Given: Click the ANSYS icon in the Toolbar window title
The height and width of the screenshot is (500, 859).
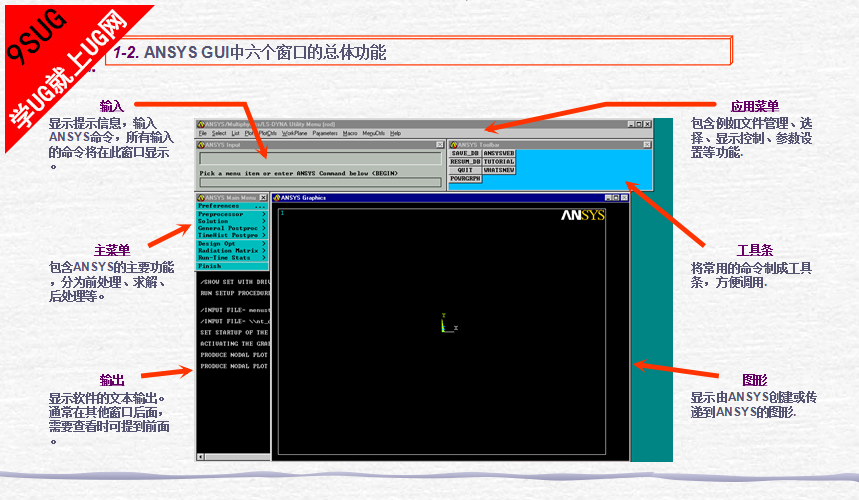Looking at the screenshot, I should 453,145.
